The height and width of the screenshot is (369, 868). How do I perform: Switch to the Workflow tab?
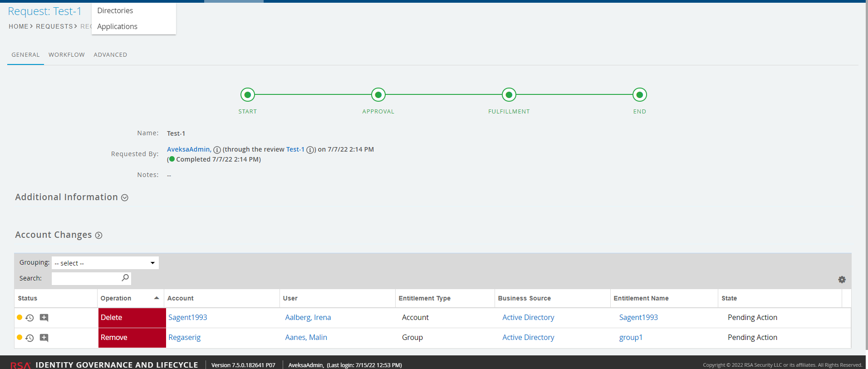pos(67,55)
